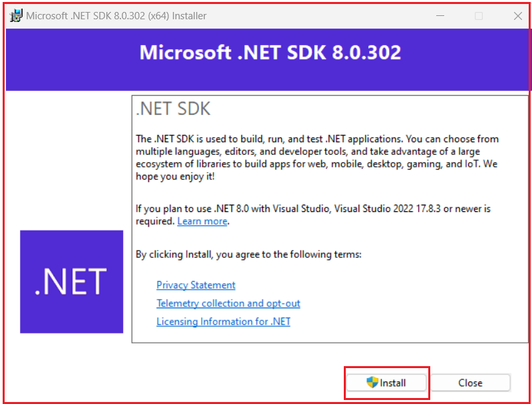Click the Install button label text

click(x=395, y=383)
